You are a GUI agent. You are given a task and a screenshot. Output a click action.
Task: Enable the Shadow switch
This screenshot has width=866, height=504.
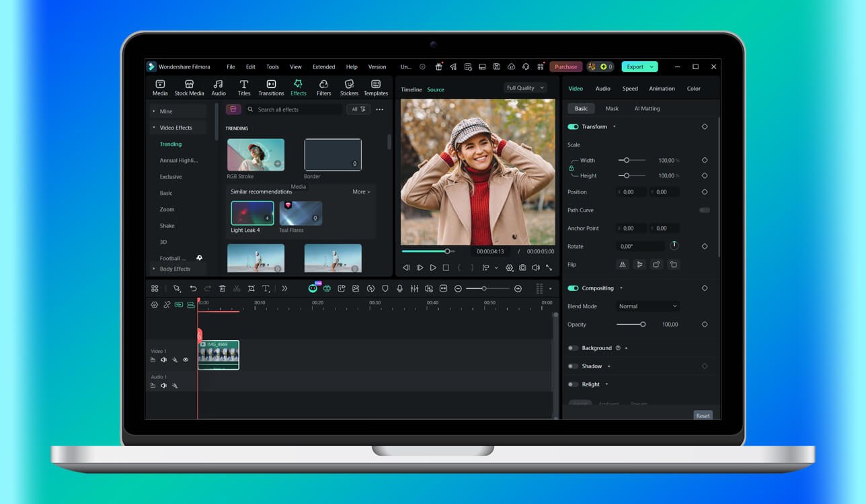(x=573, y=366)
